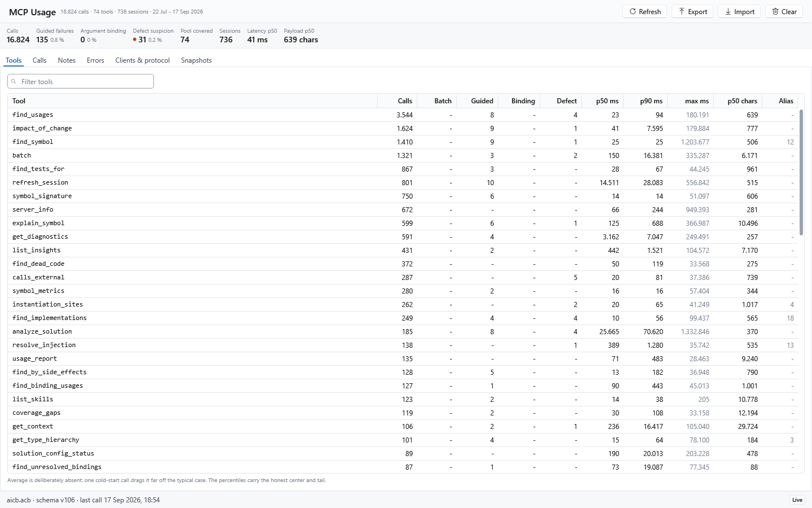Select the find_tests_for row
This screenshot has height=508, width=812.
point(403,169)
